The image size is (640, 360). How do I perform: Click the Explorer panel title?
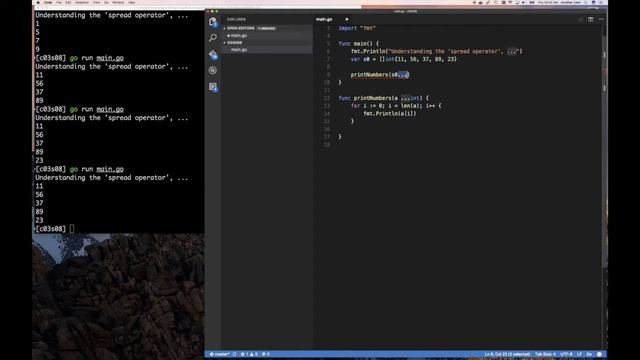[x=236, y=19]
